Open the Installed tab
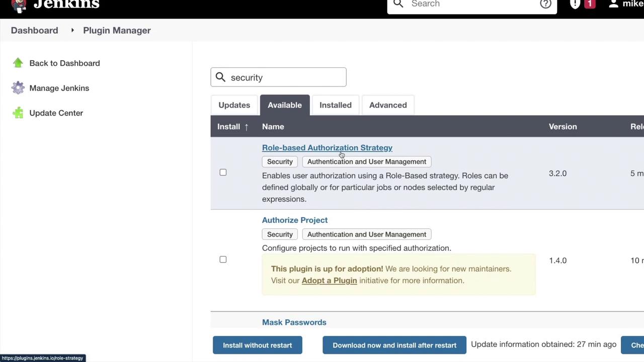 click(x=335, y=105)
